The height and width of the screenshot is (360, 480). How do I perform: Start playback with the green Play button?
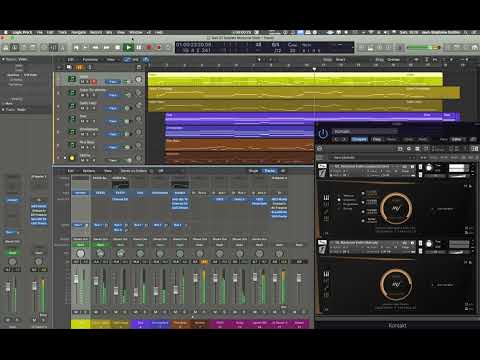pyautogui.click(x=128, y=47)
